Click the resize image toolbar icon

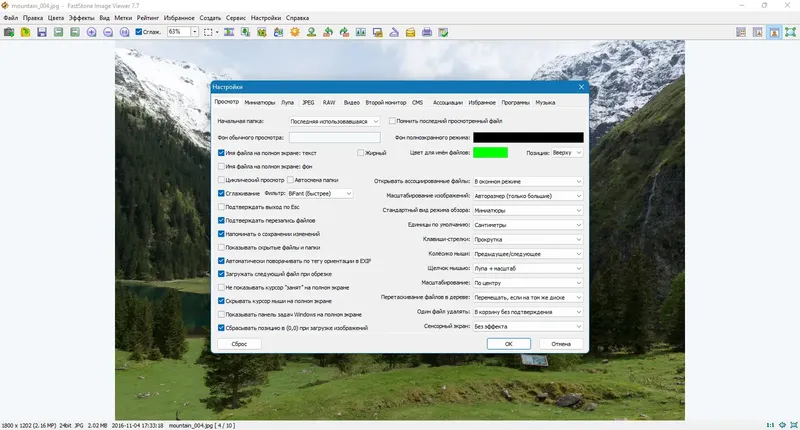[245, 32]
